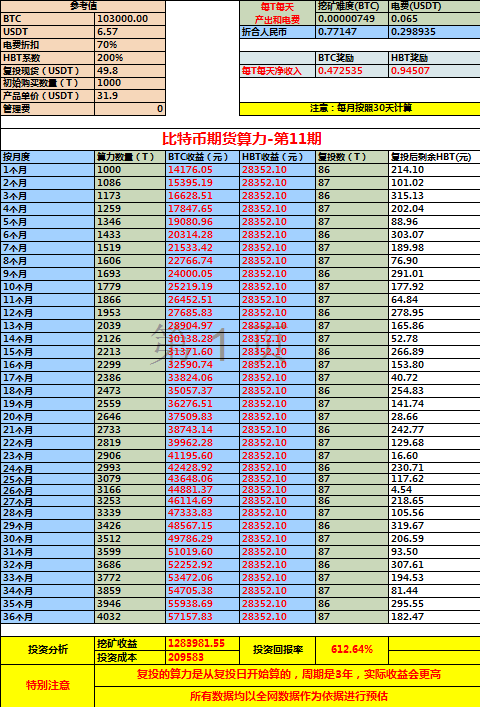Click BTC income 57157.83 for month 36
480x707 pixels.
point(202,617)
